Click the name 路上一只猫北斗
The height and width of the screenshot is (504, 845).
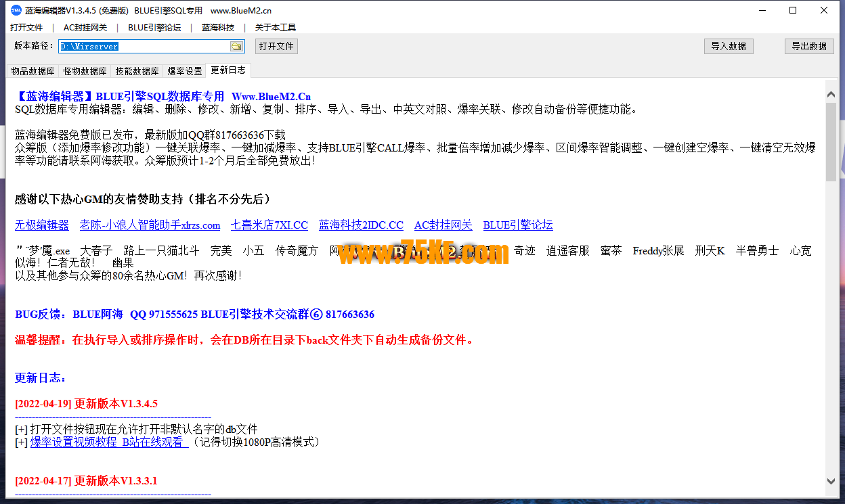click(x=162, y=251)
